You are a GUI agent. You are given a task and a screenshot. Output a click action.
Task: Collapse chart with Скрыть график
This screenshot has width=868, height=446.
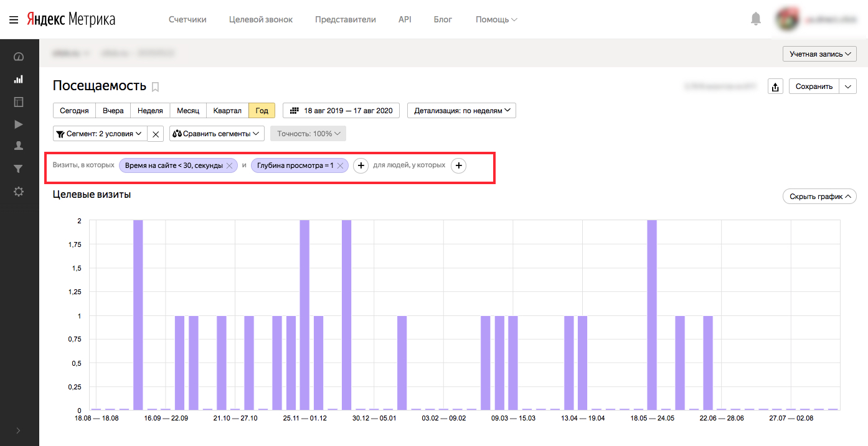pyautogui.click(x=819, y=197)
